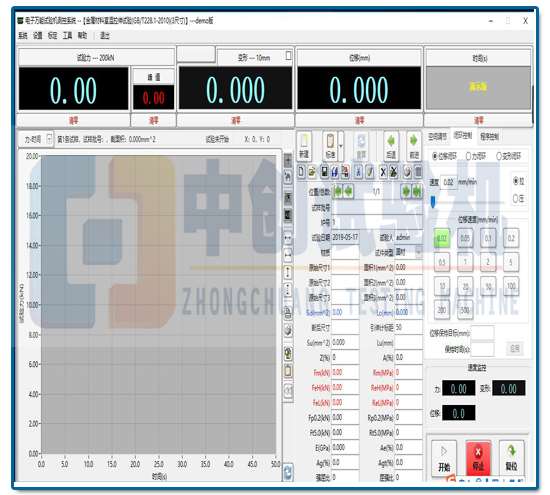Choose the 压 compression direction radio
This screenshot has height=495, width=550.
point(518,199)
